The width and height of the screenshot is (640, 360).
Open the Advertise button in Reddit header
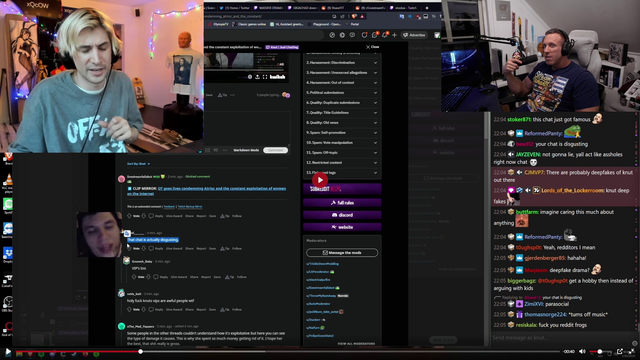(414, 35)
